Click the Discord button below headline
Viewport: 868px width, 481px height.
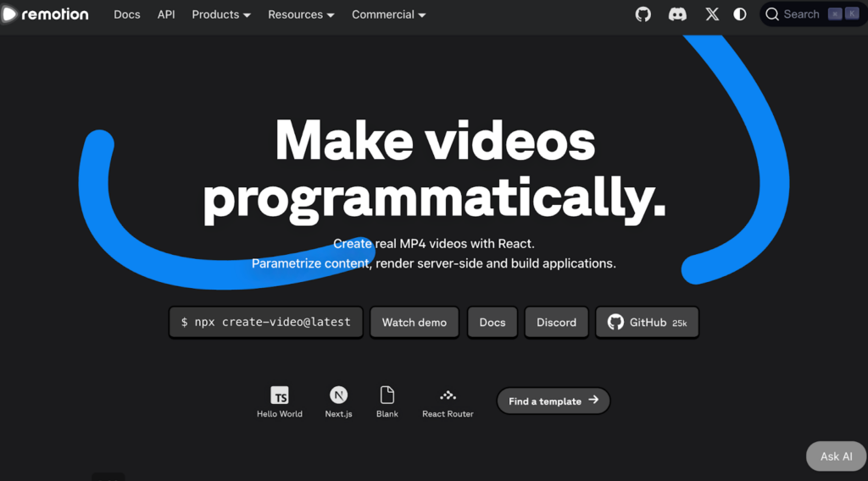[x=556, y=323]
